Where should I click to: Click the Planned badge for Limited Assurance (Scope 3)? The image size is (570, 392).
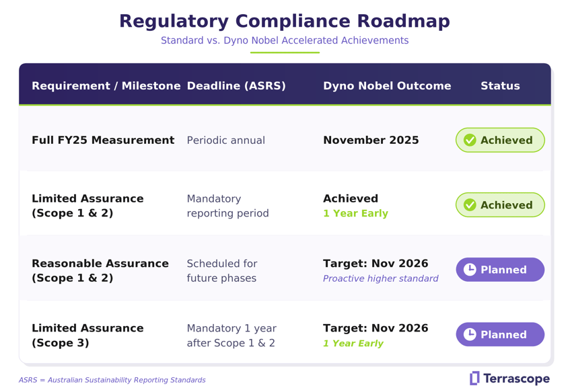click(x=500, y=334)
